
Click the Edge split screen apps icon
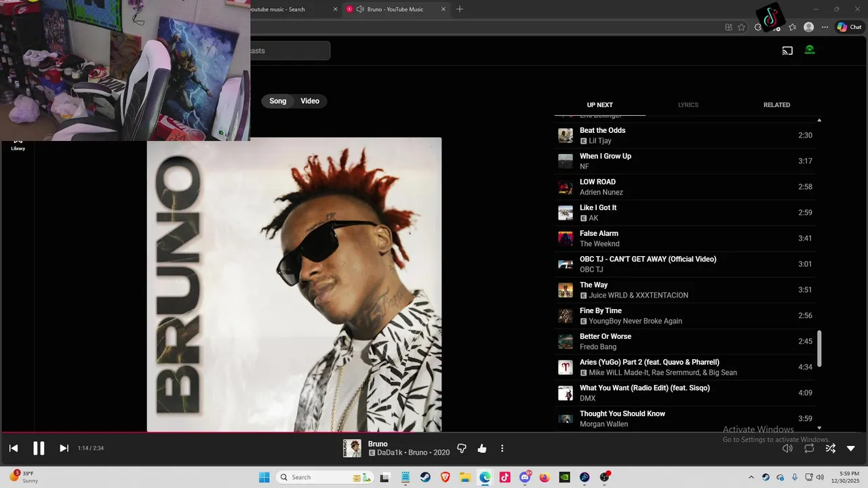[728, 27]
